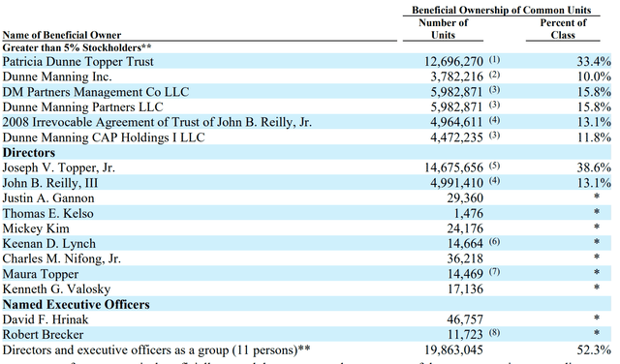The height and width of the screenshot is (364, 620).
Task: Click the value 4,991,410
Action: (456, 183)
